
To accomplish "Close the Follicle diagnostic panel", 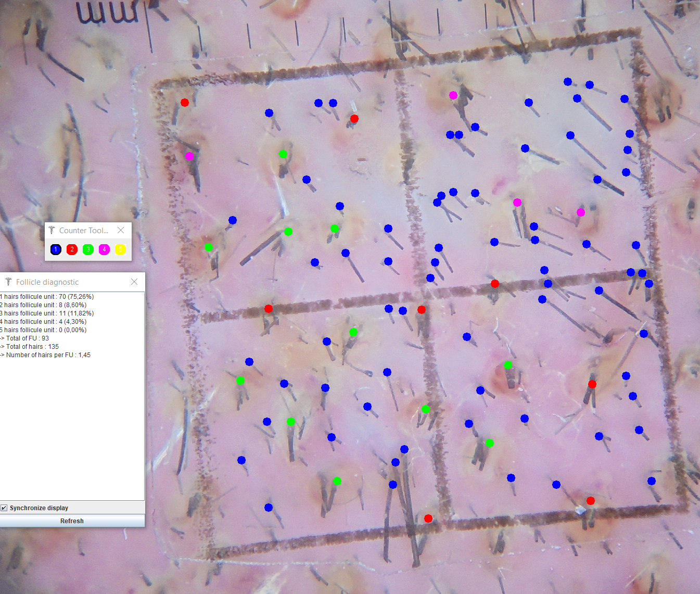I will click(x=134, y=282).
